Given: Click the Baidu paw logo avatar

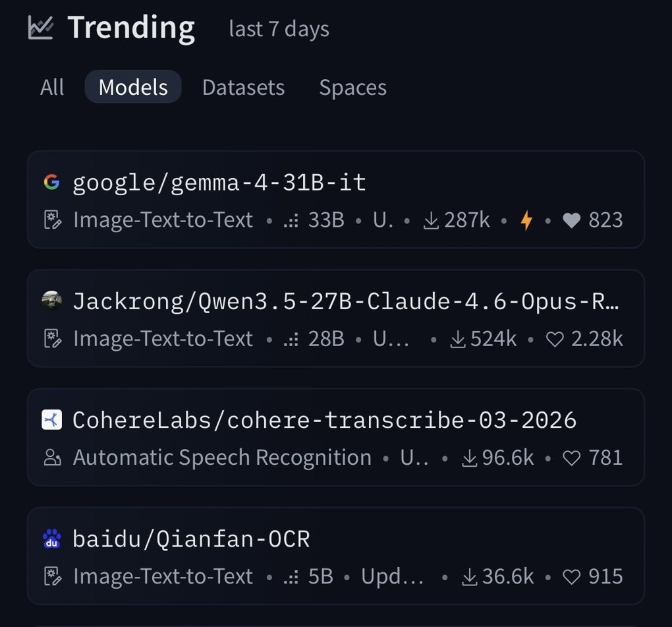Looking at the screenshot, I should click(51, 539).
